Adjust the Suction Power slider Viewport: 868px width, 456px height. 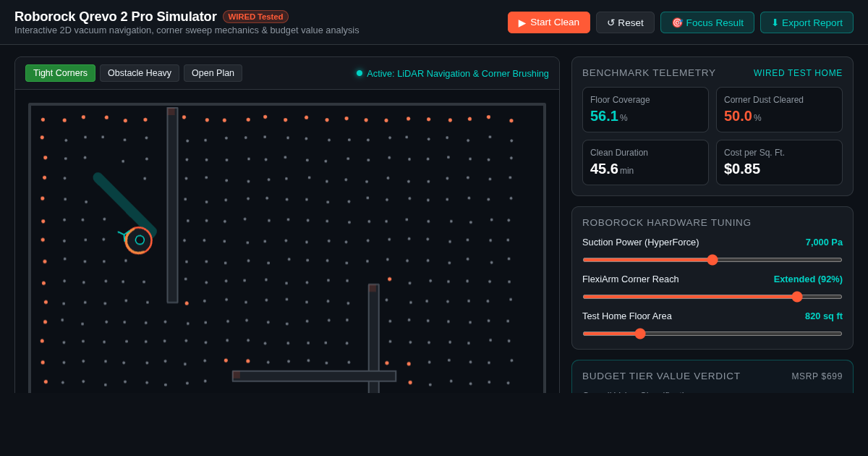[x=712, y=260]
